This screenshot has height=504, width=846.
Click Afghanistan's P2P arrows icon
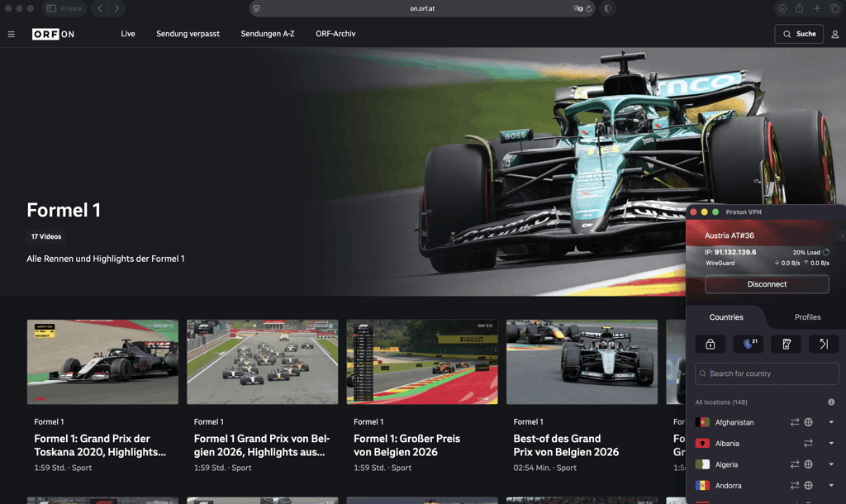point(795,422)
